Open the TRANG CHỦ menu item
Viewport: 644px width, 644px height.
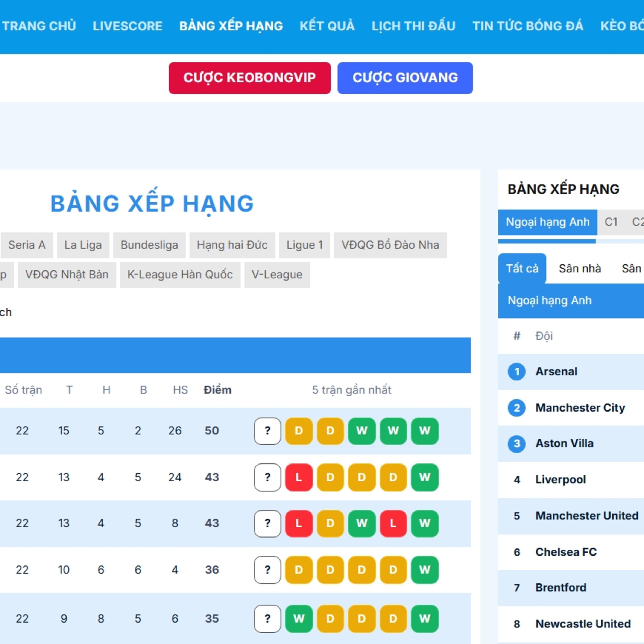click(39, 26)
